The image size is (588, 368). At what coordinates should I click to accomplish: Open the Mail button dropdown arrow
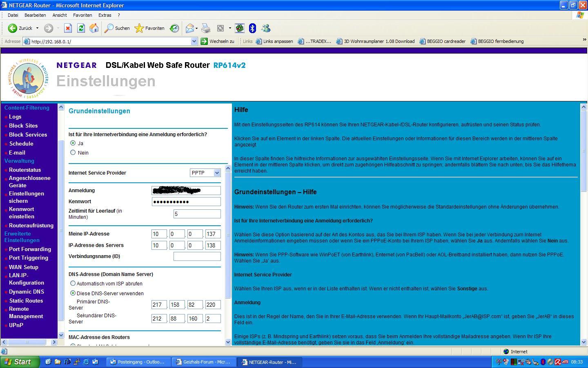click(196, 28)
